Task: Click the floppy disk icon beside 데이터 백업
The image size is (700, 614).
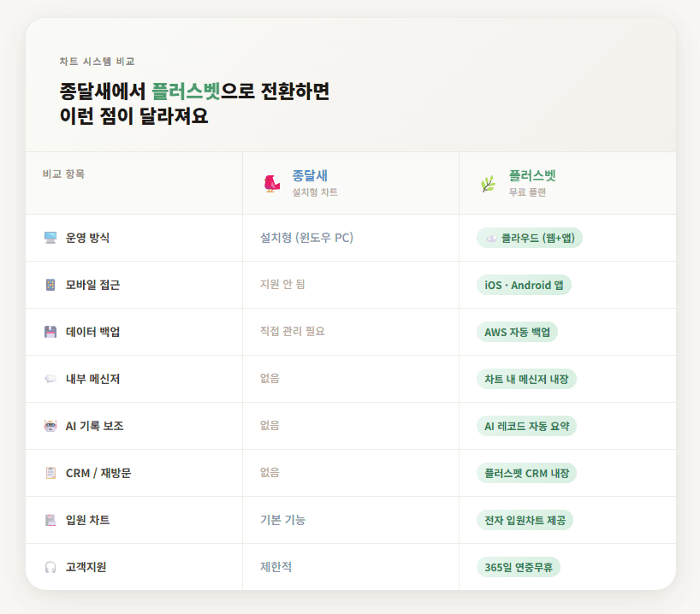Action: [x=50, y=332]
